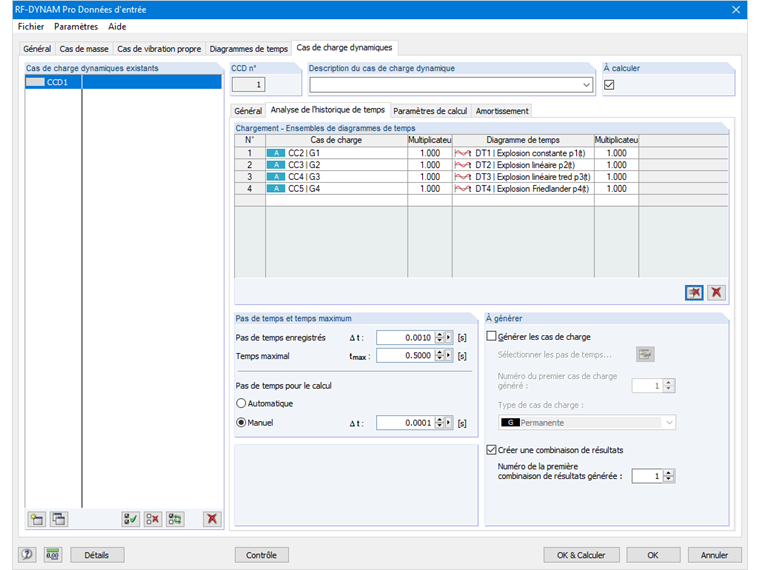Click the select time steps icon button

coord(645,354)
